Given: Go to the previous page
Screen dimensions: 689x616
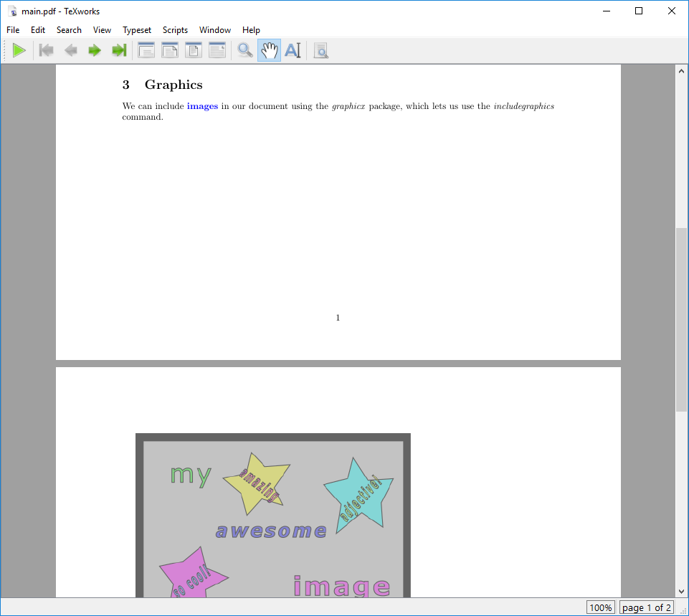Looking at the screenshot, I should tap(70, 50).
